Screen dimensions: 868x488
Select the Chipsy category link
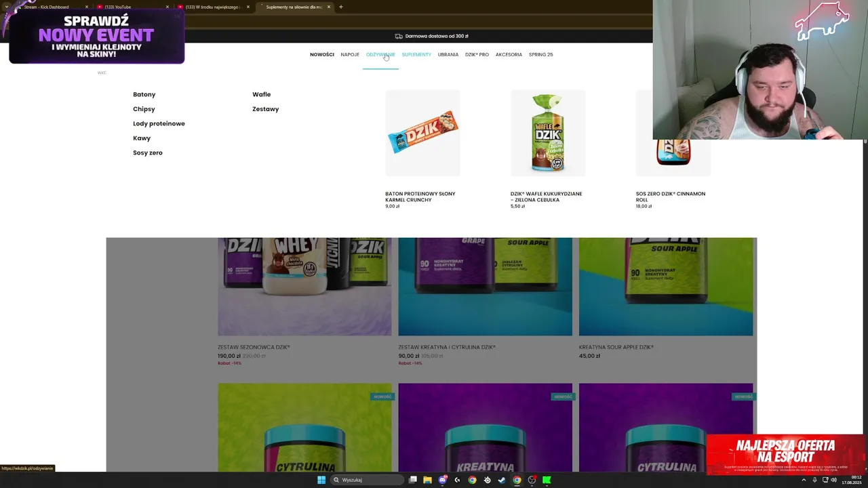[144, 109]
